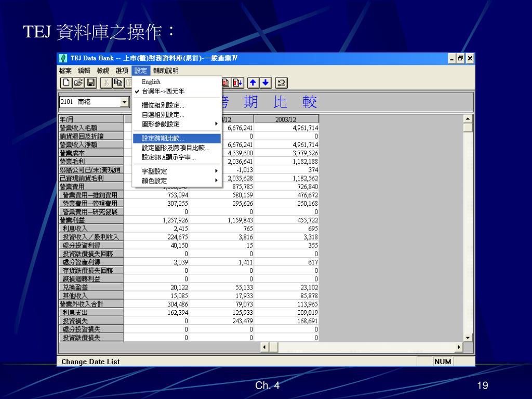The height and width of the screenshot is (399, 532).
Task: Click the vertical scrollbar up arrow
Action: (x=468, y=119)
